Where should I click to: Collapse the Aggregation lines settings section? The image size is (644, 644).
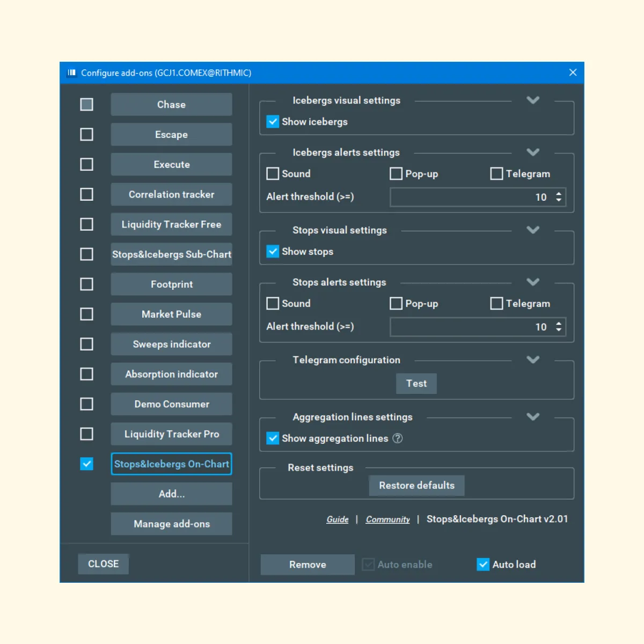(x=532, y=417)
